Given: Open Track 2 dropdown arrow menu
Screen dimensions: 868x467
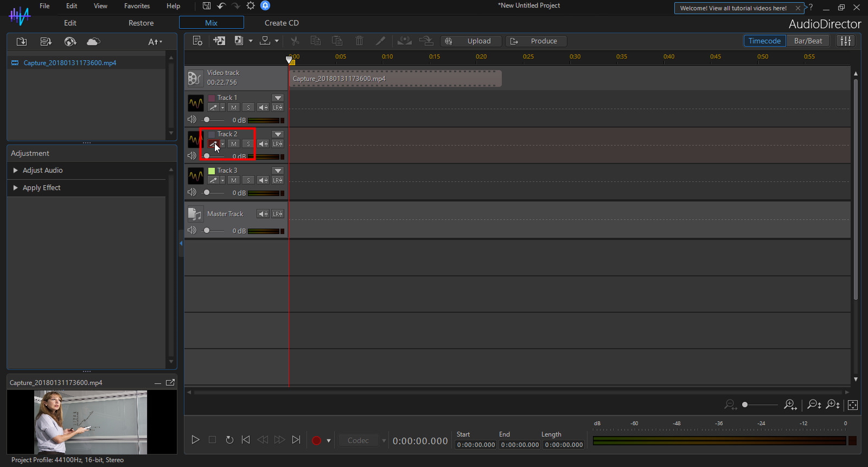Looking at the screenshot, I should coord(278,134).
